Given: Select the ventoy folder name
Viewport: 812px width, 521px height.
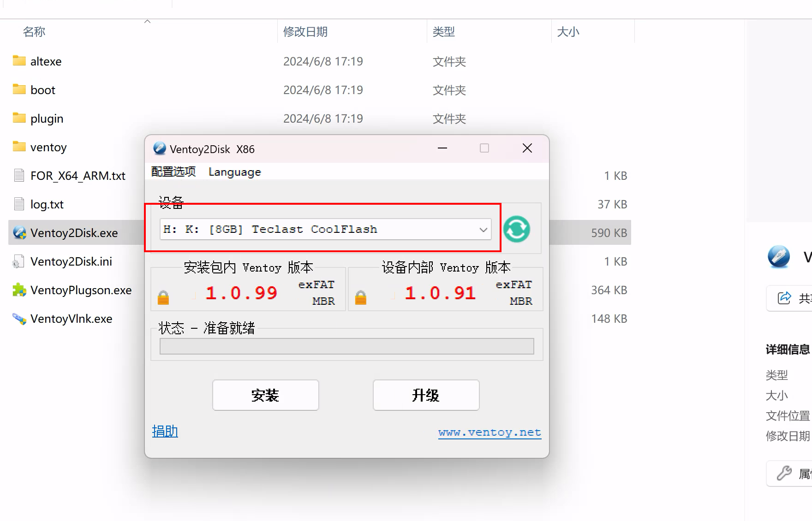Looking at the screenshot, I should click(48, 147).
